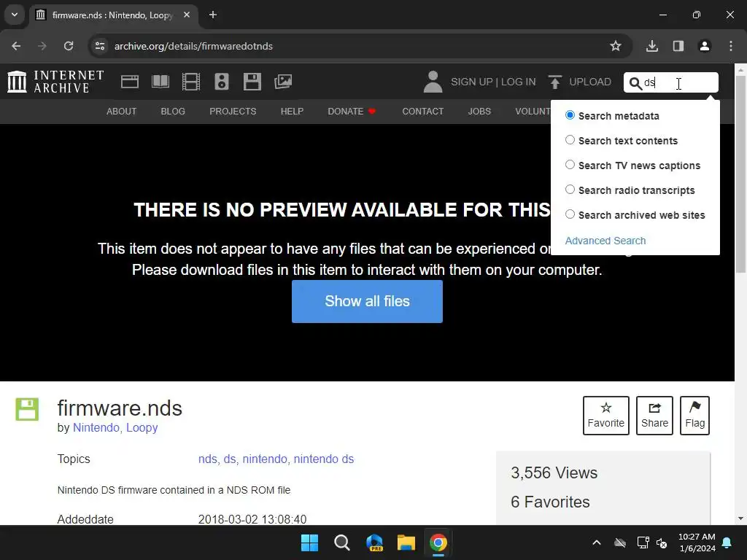Click the upload arrow icon

pos(554,82)
